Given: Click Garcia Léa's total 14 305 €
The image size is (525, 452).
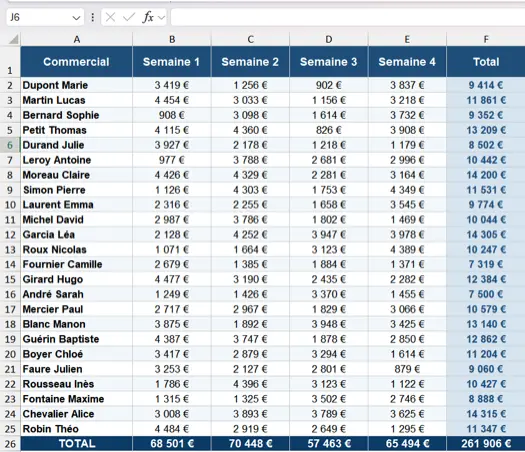Looking at the screenshot, I should click(486, 235).
